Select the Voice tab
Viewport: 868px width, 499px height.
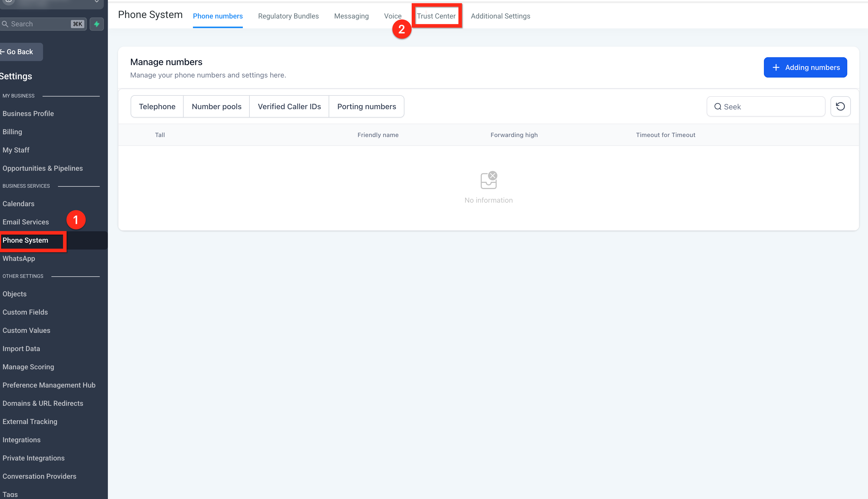(x=392, y=16)
